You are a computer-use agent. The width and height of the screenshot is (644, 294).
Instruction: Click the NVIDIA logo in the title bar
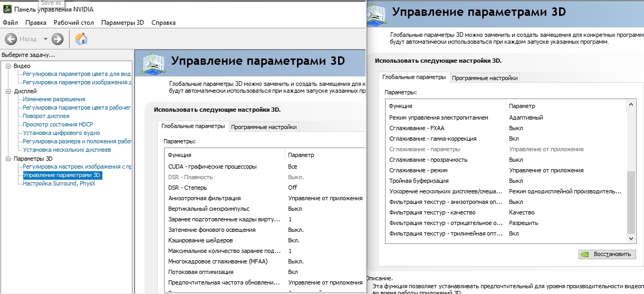tap(6, 9)
